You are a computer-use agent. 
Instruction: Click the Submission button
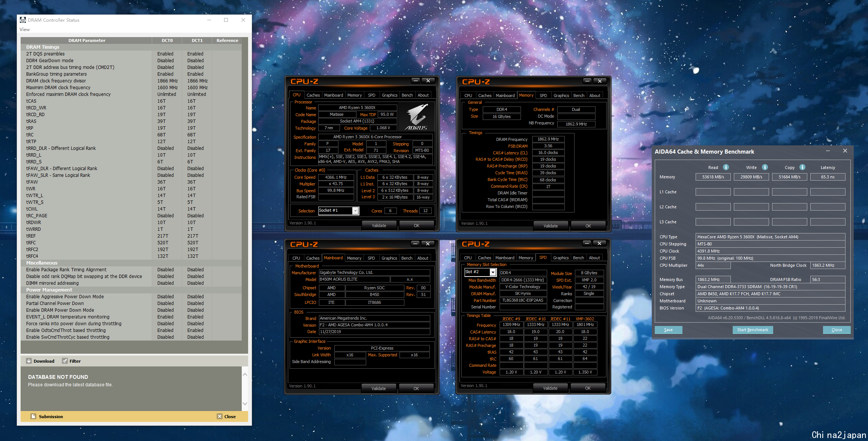[47, 416]
